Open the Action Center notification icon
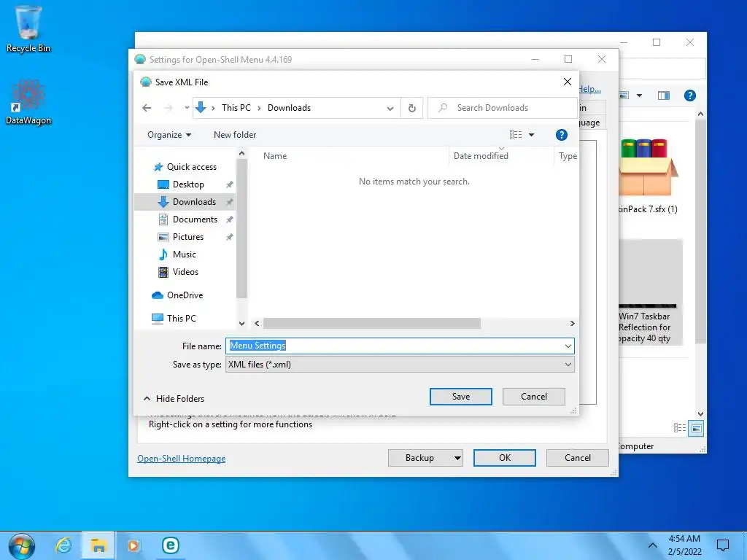Viewport: 747px width, 560px height. click(x=723, y=545)
